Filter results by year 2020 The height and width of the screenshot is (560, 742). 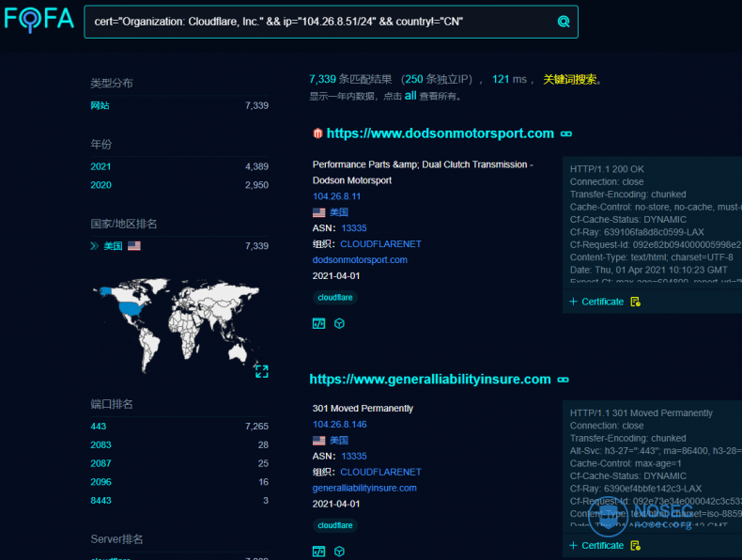tap(100, 185)
